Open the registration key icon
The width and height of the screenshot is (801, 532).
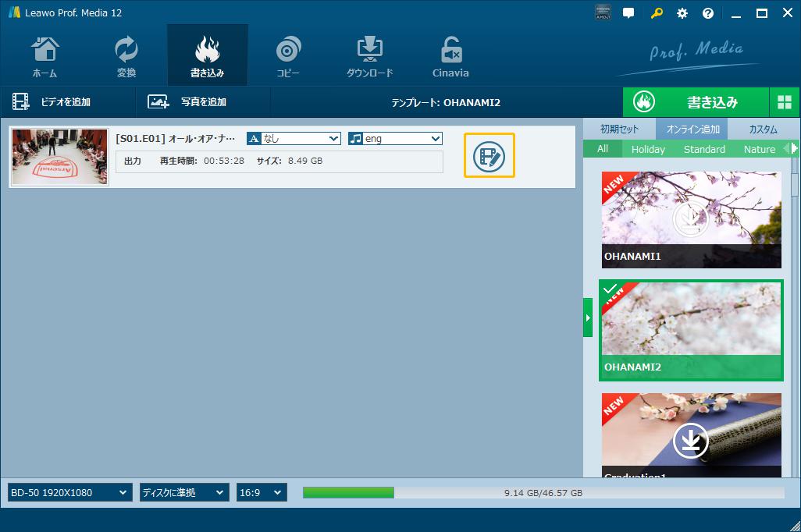coord(657,12)
